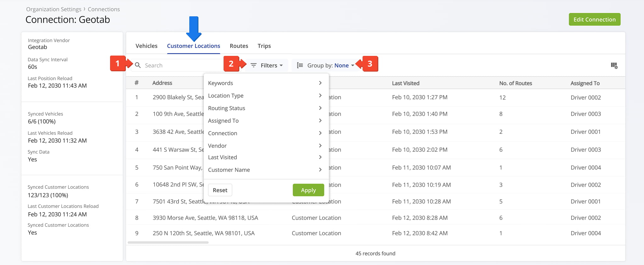Click the Apply filters button

(308, 190)
